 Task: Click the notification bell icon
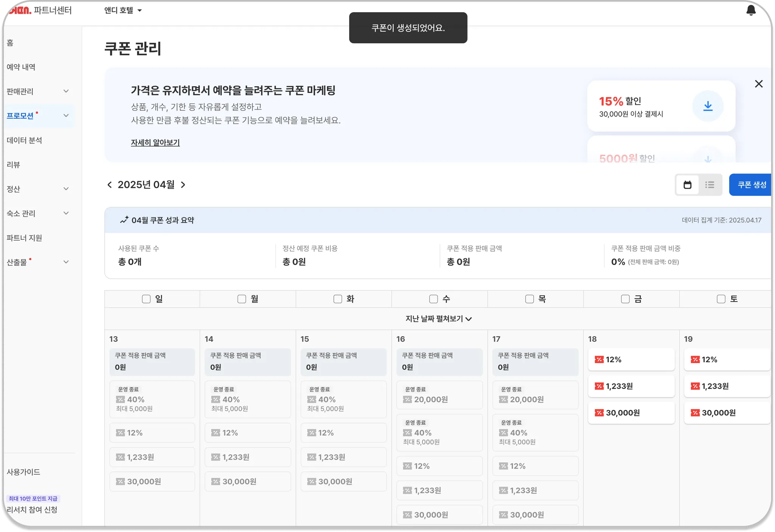coord(751,11)
